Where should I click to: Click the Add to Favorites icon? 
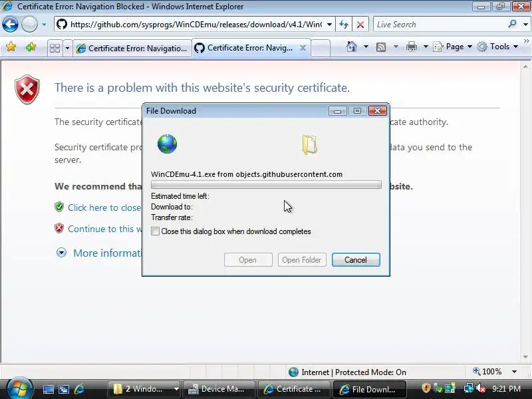31,47
